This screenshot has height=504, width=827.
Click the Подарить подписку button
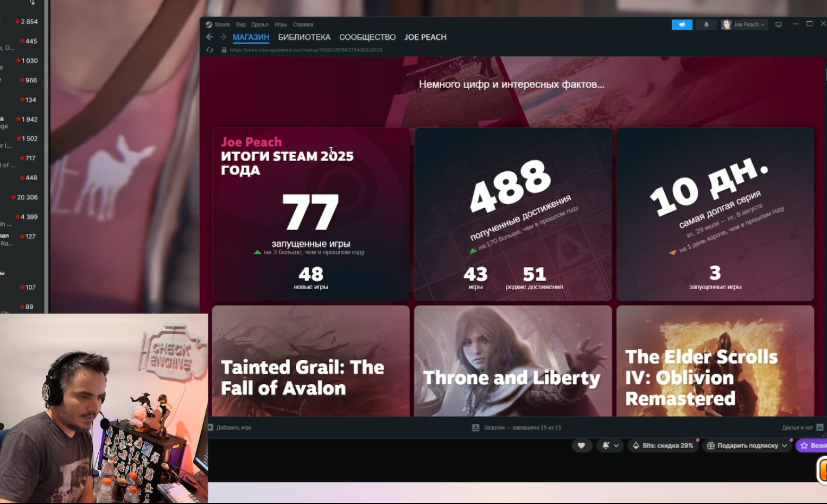[747, 445]
